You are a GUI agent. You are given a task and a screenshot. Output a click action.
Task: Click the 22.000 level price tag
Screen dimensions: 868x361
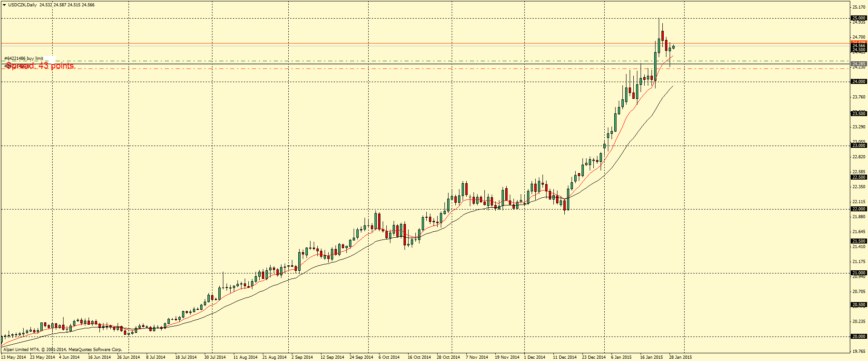pyautogui.click(x=858, y=209)
